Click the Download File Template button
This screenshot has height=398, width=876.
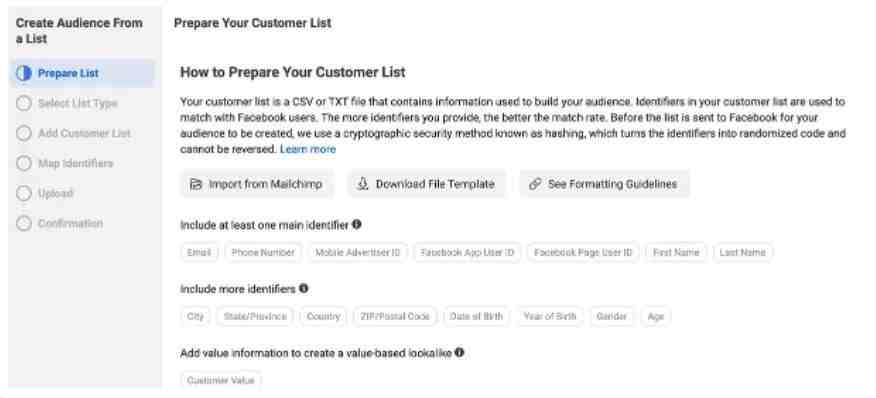click(427, 184)
